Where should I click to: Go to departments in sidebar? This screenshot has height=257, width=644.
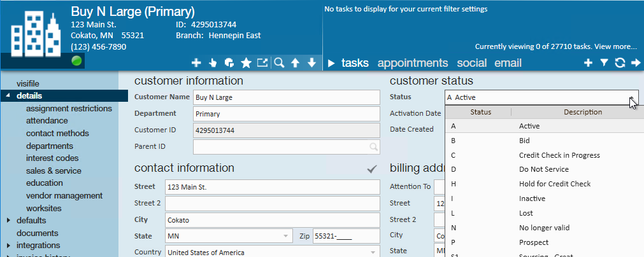(x=50, y=146)
